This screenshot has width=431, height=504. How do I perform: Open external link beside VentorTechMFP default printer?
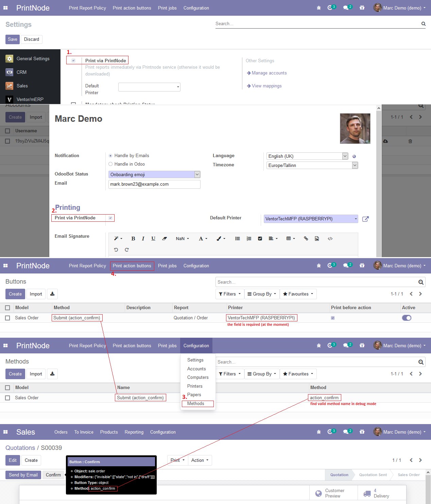(x=365, y=219)
